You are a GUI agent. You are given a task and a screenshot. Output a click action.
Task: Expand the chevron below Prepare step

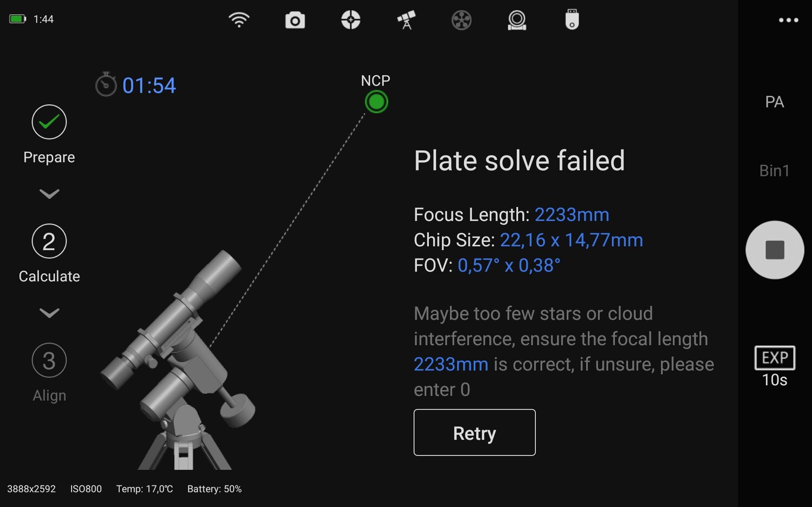coord(49,194)
